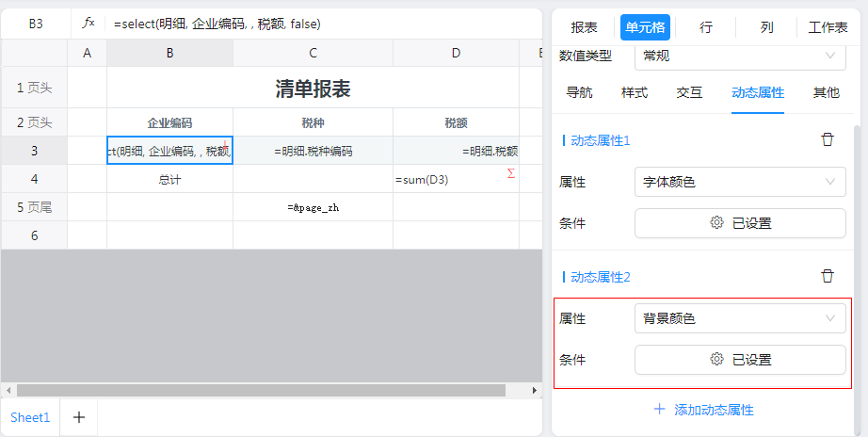Open the 交互 sub-tab
The width and height of the screenshot is (868, 437).
click(689, 92)
